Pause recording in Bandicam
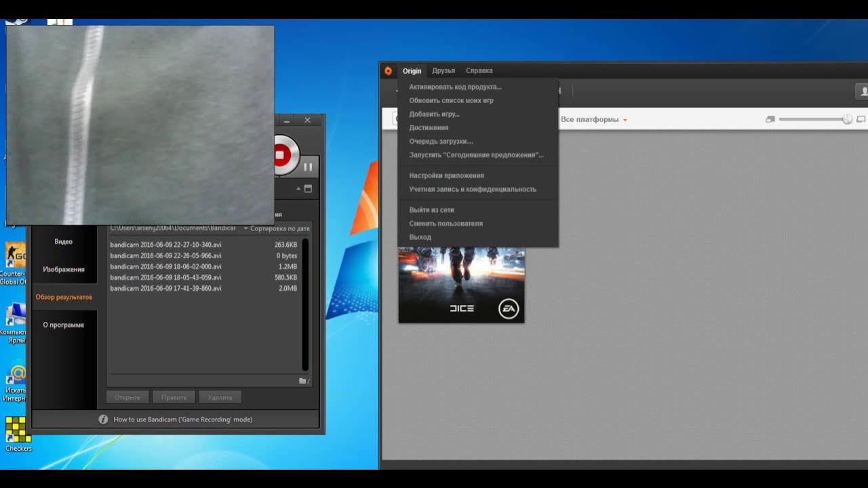The width and height of the screenshot is (868, 488). [308, 166]
